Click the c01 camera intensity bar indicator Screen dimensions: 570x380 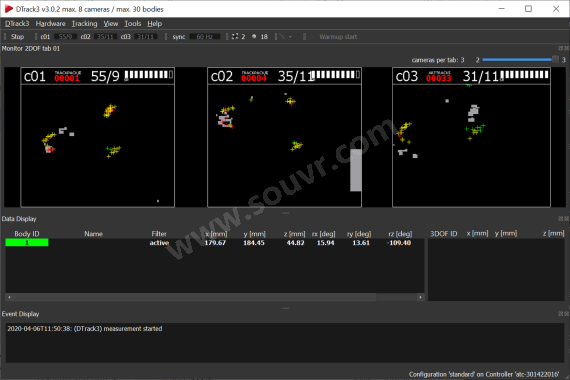pyautogui.click(x=148, y=75)
